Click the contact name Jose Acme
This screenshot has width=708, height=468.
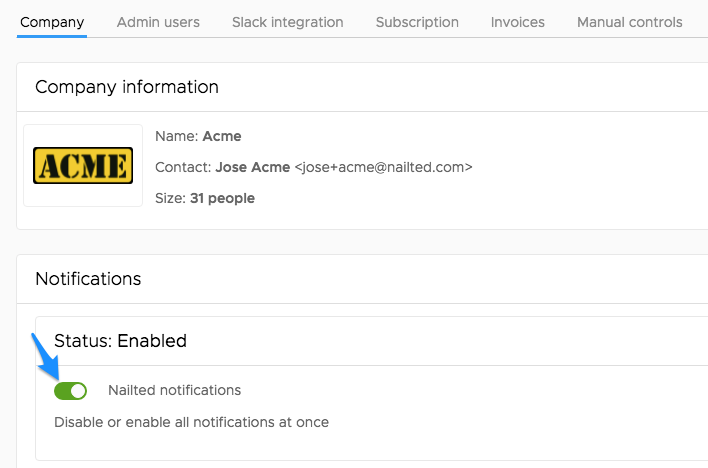point(252,167)
